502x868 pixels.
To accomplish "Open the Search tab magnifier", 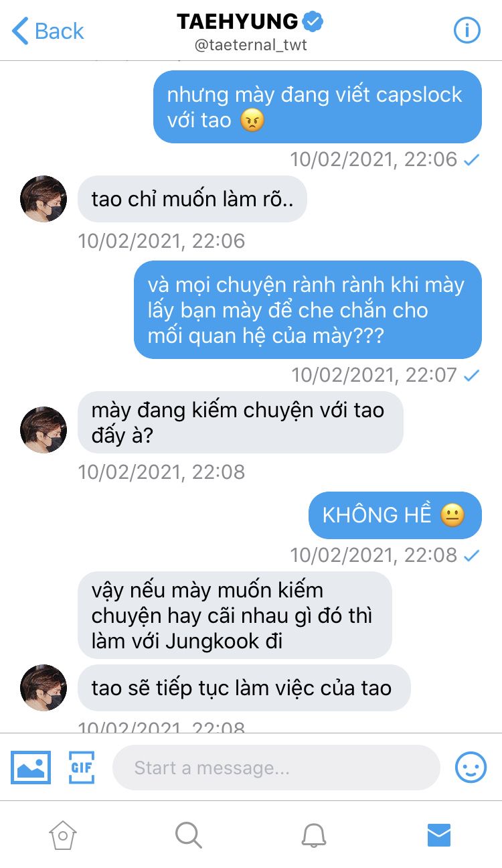I will (x=188, y=835).
